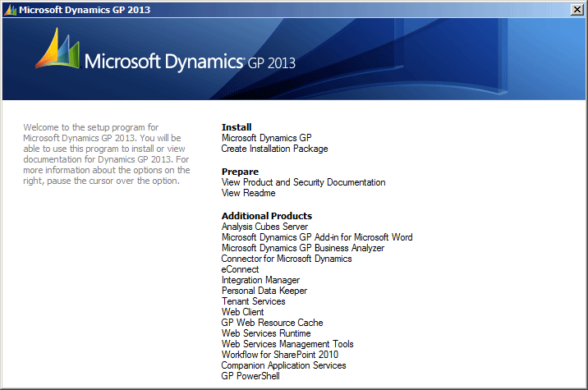Choose Web Services Management Tools
Image resolution: width=588 pixels, height=390 pixels.
(x=287, y=344)
